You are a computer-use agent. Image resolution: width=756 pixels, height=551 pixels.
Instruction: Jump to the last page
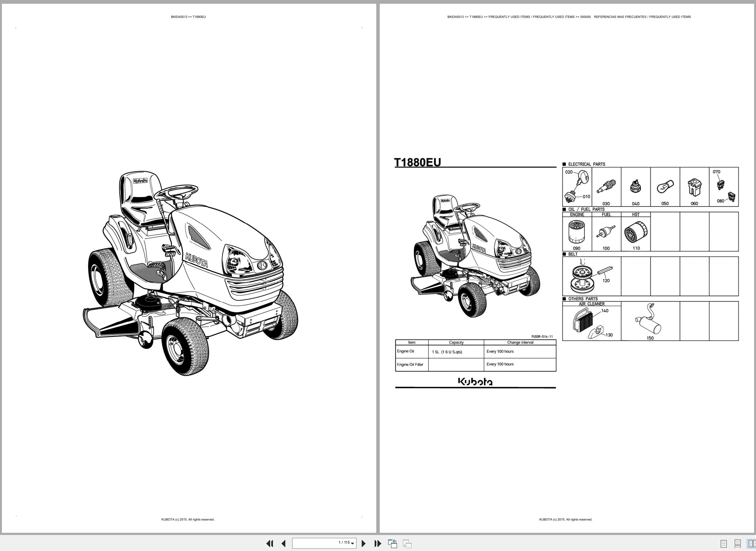378,544
